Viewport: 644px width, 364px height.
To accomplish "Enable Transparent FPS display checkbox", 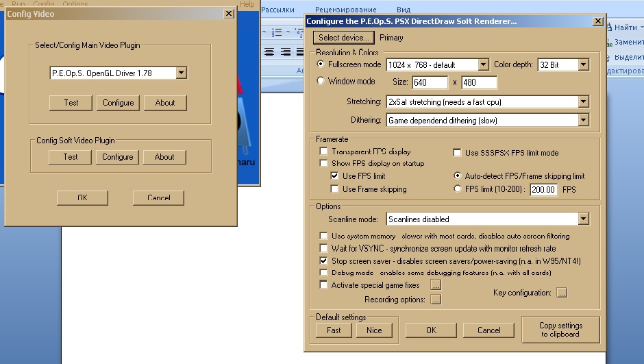I will point(323,151).
